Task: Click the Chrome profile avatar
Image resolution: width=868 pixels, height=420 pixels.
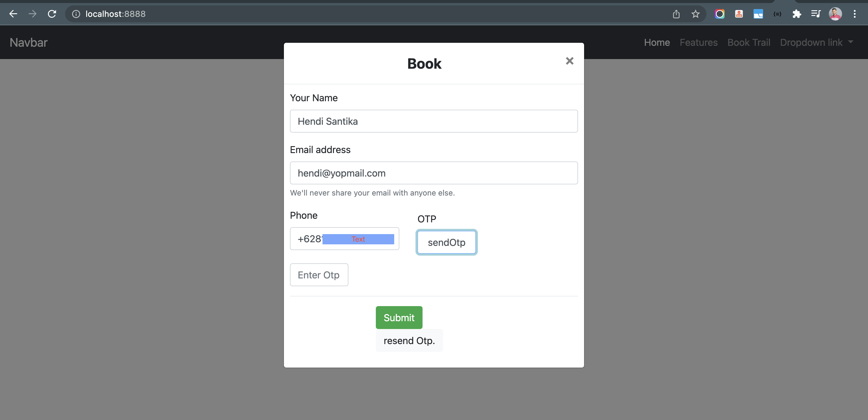Action: click(x=835, y=14)
